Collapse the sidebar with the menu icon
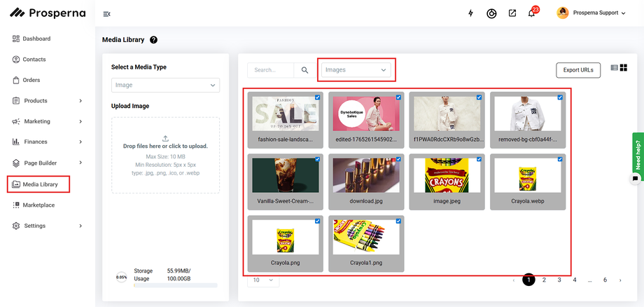This screenshot has height=307, width=644. click(106, 14)
